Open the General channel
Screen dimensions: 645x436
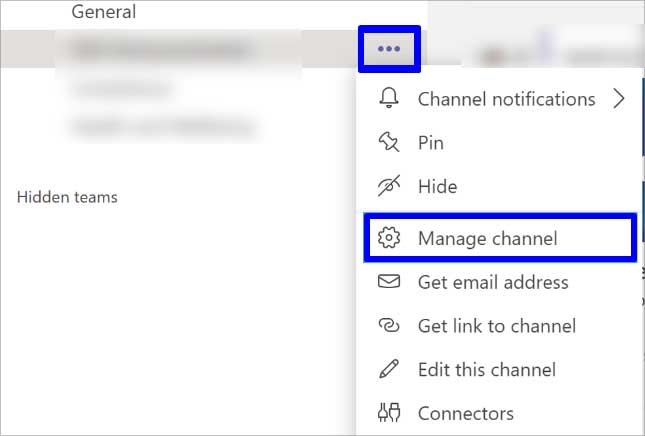104,12
